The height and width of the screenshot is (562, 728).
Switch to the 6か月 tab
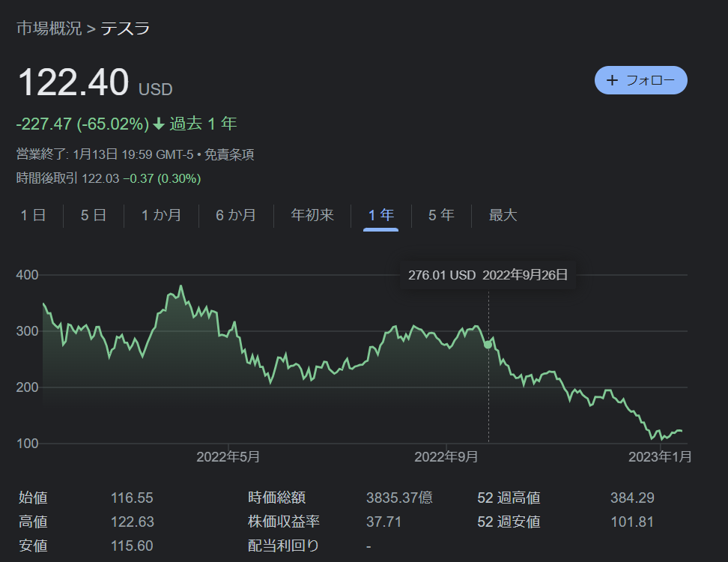236,215
